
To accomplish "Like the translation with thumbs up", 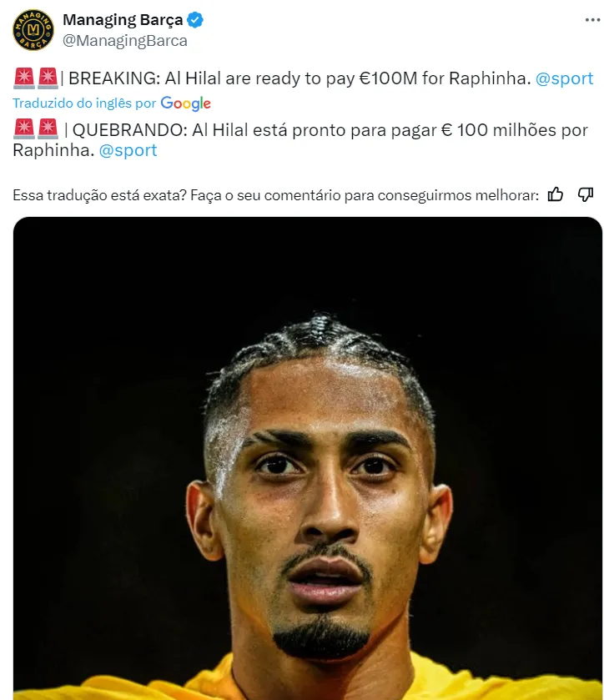I will [x=556, y=194].
